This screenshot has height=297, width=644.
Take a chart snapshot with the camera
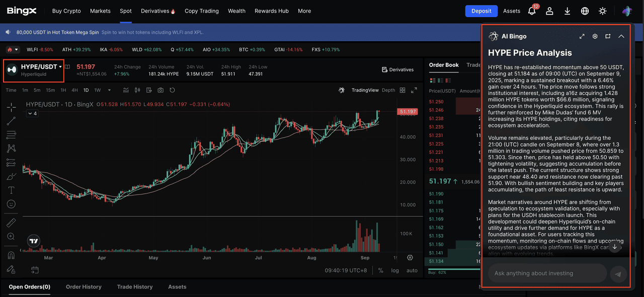click(x=160, y=90)
